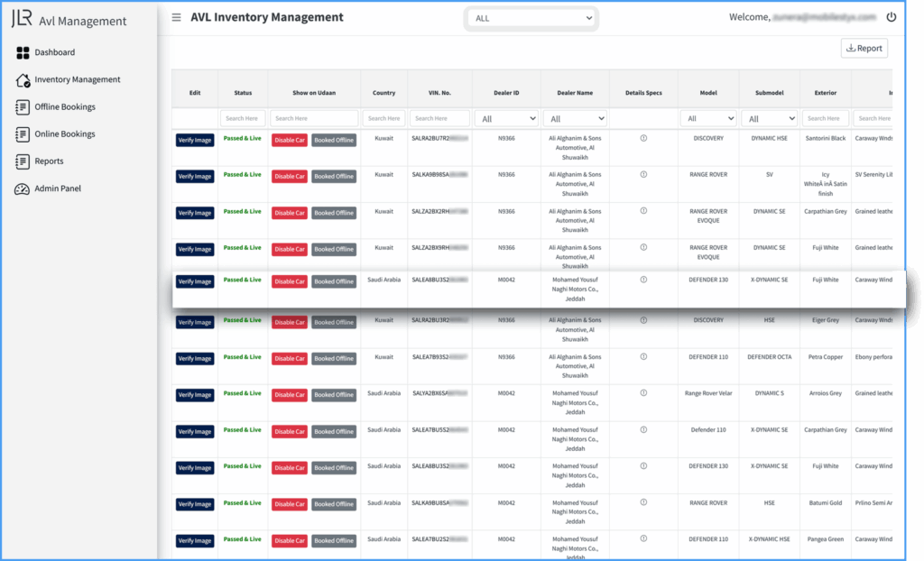This screenshot has width=924, height=561.
Task: Click the hamburger menu icon beside the title
Action: 176,17
